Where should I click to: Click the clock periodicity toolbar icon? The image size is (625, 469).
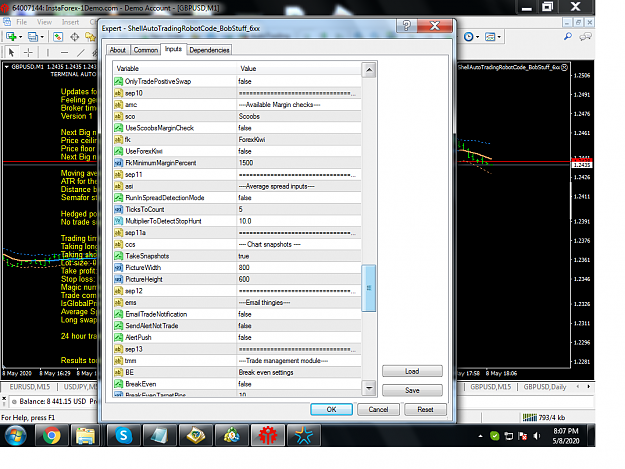point(469,37)
